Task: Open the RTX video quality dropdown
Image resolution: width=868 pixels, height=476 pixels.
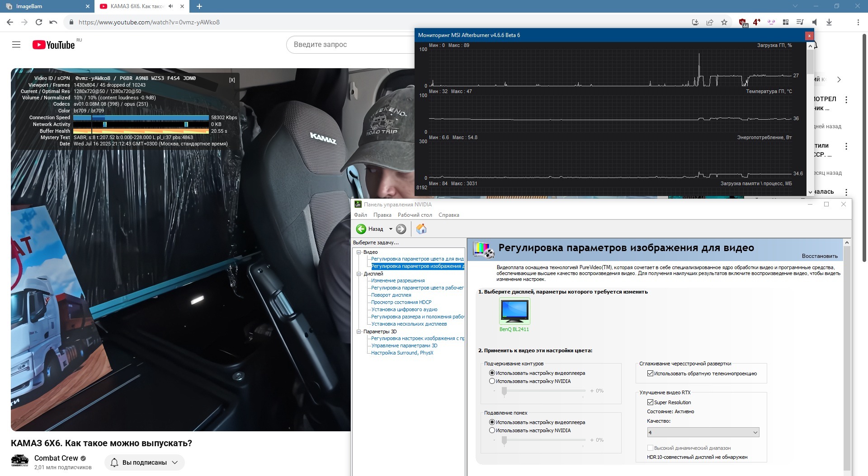Action: point(703,433)
